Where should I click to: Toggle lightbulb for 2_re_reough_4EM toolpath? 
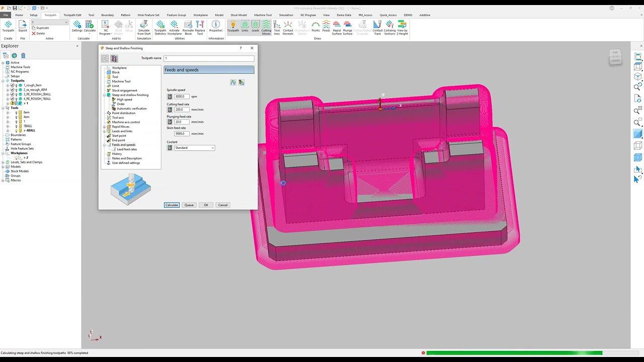click(16, 90)
